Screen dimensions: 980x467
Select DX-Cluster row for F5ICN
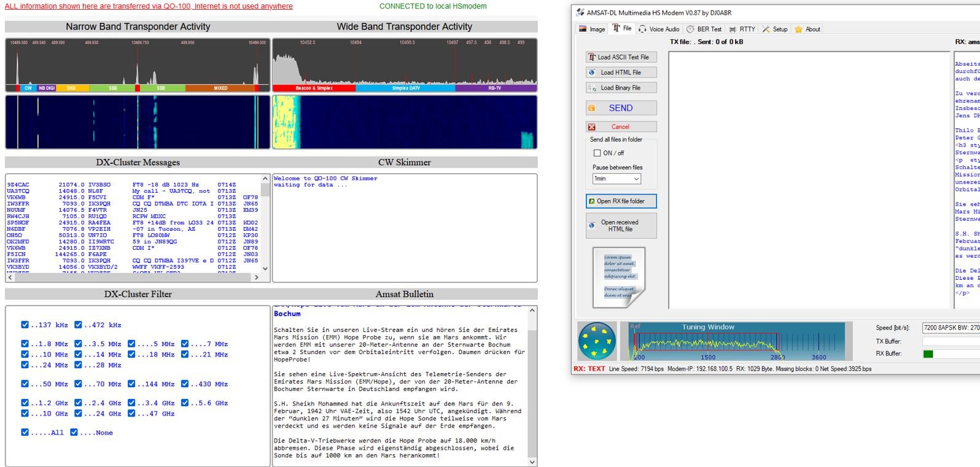[x=132, y=254]
